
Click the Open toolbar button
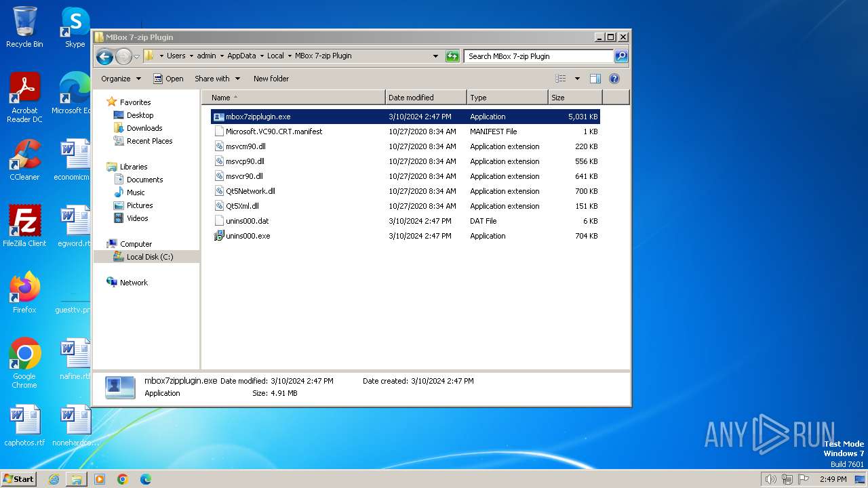168,79
